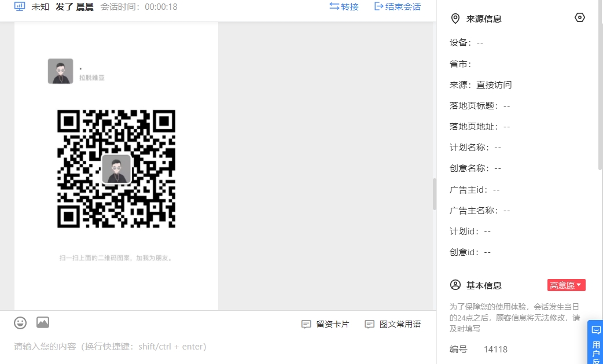Click the 来源：直接访问 text
The image size is (603, 364).
click(x=481, y=85)
